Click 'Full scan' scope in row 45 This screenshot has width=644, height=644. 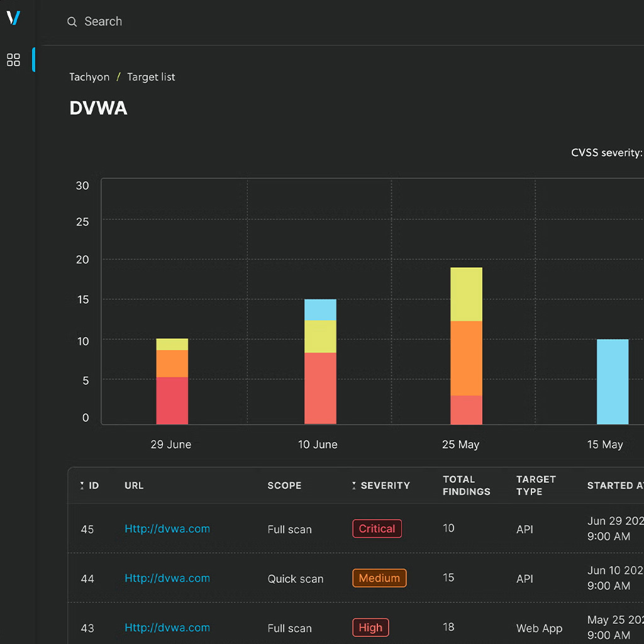coord(289,530)
